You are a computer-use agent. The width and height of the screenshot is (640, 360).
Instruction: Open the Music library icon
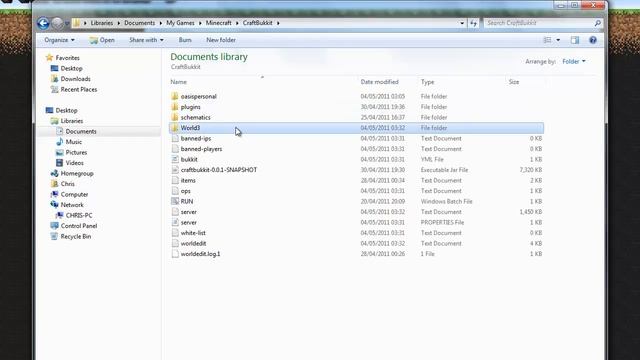[60, 142]
